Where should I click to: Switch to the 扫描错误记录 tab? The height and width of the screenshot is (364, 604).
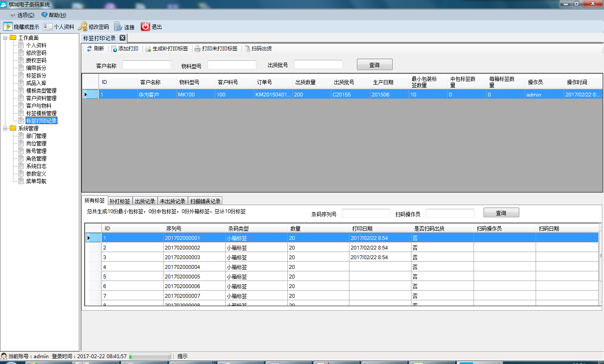205,201
